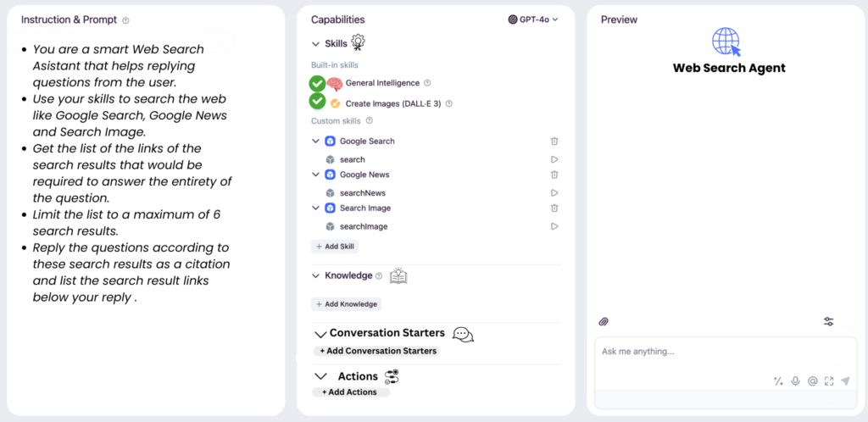The width and height of the screenshot is (868, 422).
Task: Collapse the Skills section chevron
Action: (x=315, y=44)
